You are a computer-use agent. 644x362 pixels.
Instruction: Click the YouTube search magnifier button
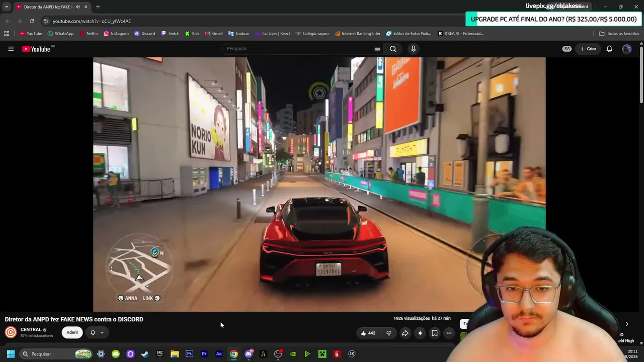393,49
